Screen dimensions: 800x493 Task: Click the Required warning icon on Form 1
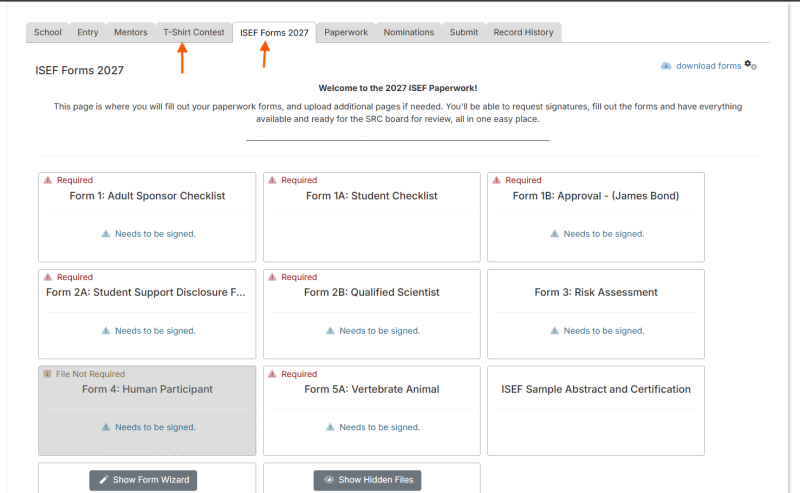(x=48, y=180)
